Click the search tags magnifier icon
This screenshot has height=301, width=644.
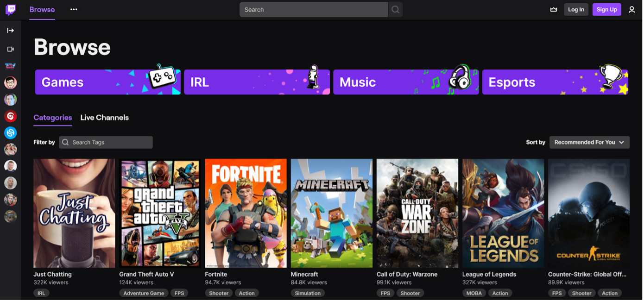tap(65, 143)
